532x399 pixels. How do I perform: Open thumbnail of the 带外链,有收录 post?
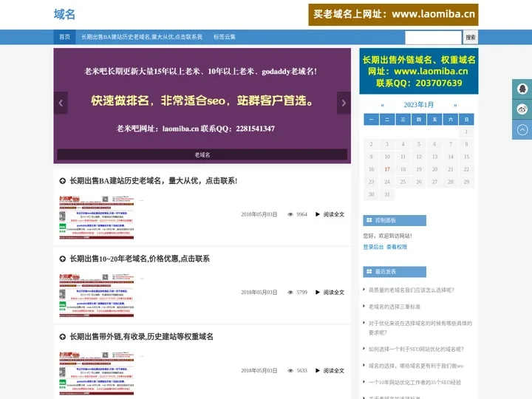pos(97,374)
